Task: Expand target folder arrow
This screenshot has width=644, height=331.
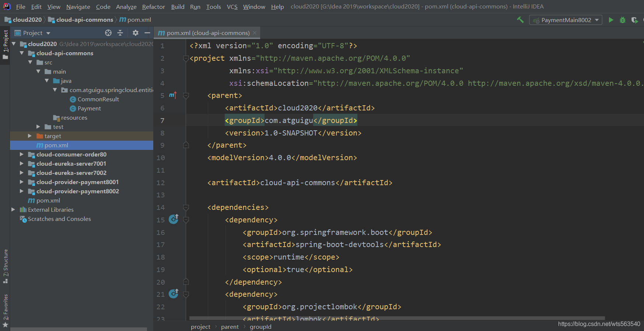Action: pos(30,136)
